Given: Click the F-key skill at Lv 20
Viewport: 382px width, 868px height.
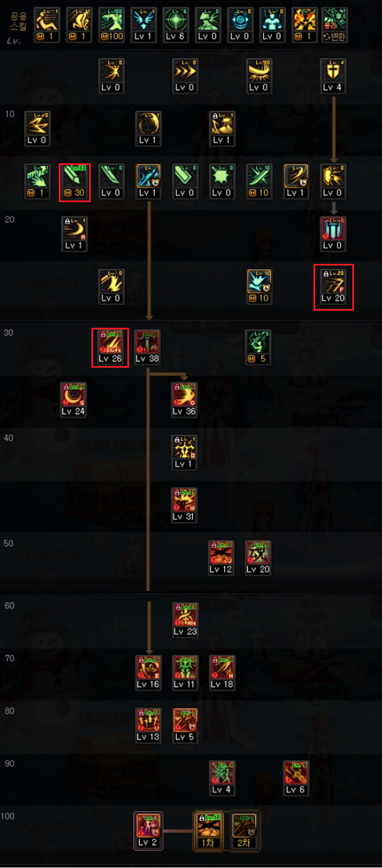Looking at the screenshot, I should 333,287.
